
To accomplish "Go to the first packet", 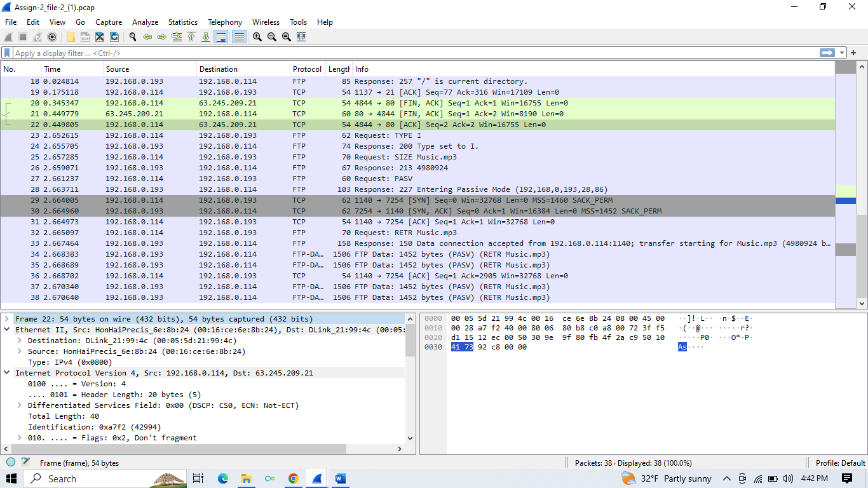I will click(x=191, y=37).
